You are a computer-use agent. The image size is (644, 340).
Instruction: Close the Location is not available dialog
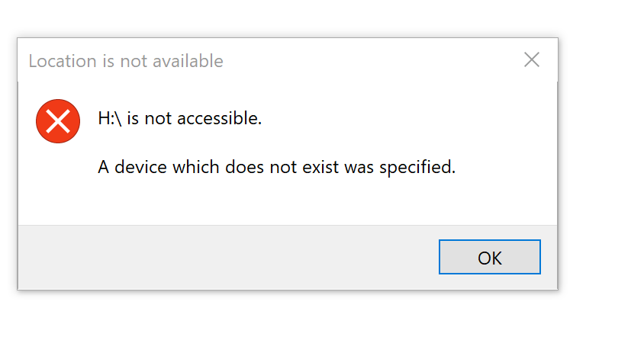[532, 60]
